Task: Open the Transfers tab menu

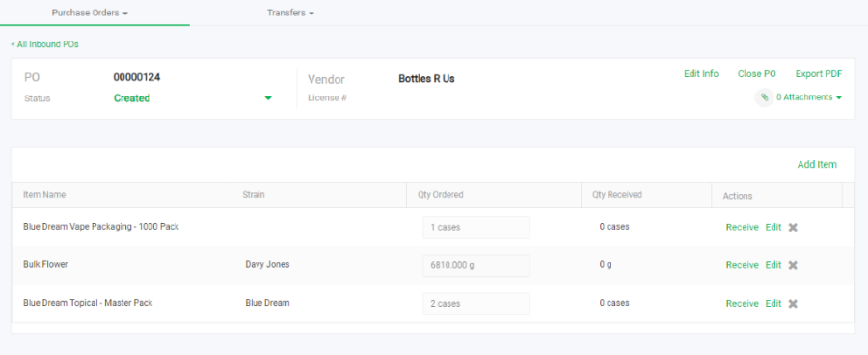Action: tap(290, 13)
